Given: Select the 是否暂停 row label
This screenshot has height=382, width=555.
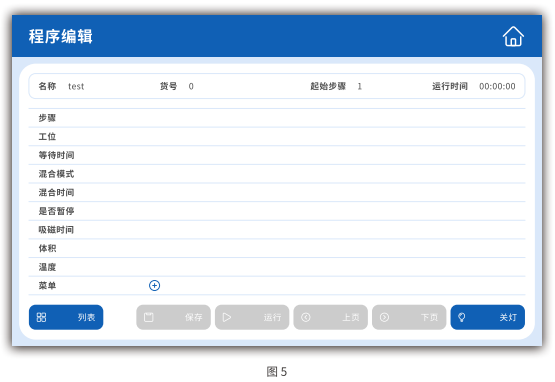Looking at the screenshot, I should click(56, 211).
